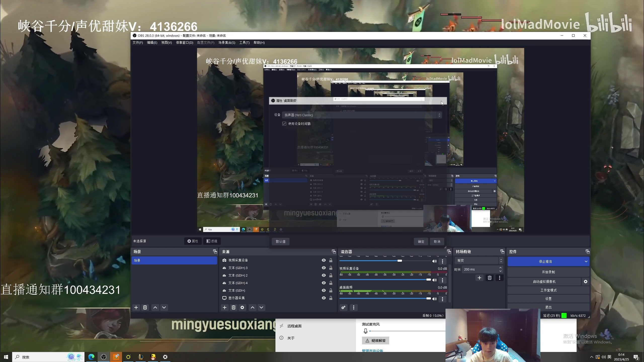The height and width of the screenshot is (362, 644).
Task: Open transition properties three-dot menu
Action: [x=500, y=278]
